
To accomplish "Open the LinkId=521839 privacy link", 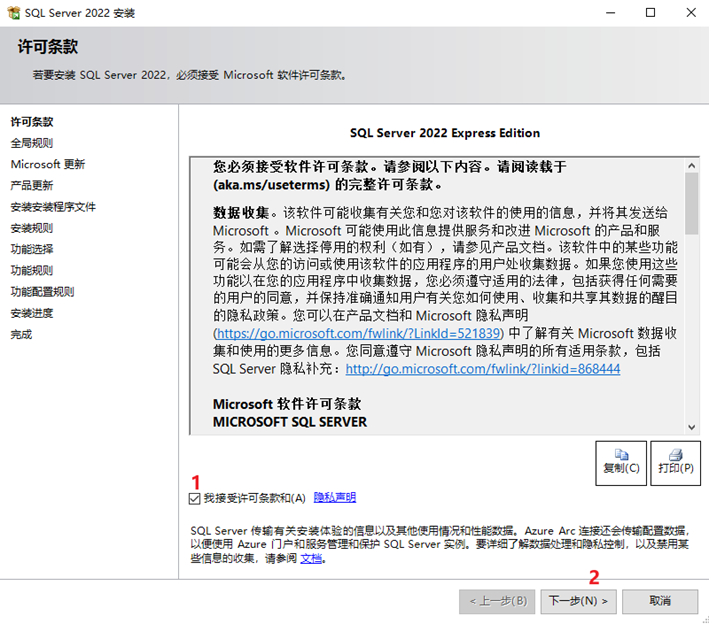I will 358,333.
